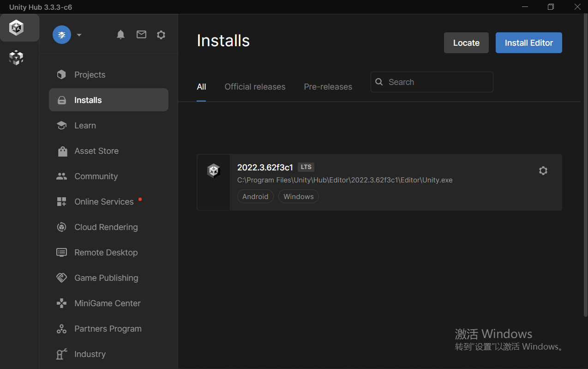Viewport: 588px width, 369px height.
Task: Click the Community people icon
Action: coord(61,176)
